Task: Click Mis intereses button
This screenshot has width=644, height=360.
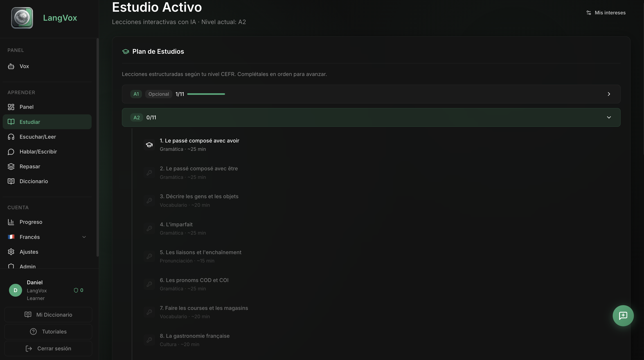Action: tap(606, 13)
